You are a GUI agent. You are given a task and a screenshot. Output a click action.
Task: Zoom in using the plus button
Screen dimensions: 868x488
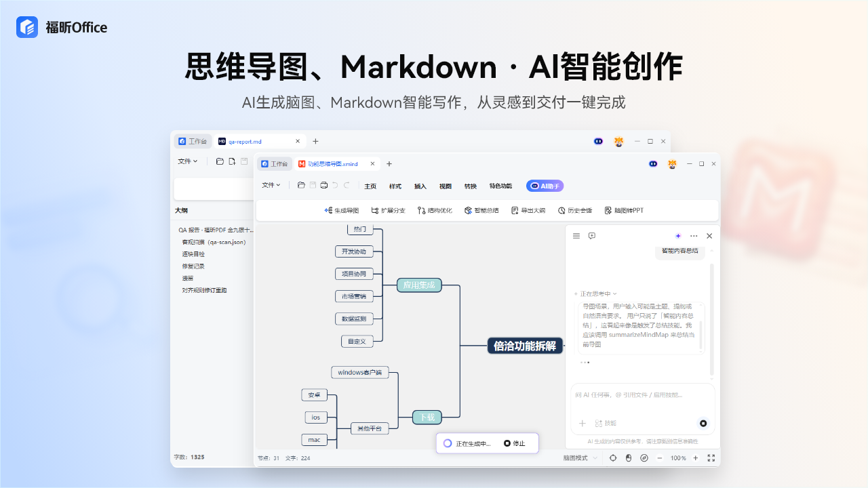tap(696, 458)
